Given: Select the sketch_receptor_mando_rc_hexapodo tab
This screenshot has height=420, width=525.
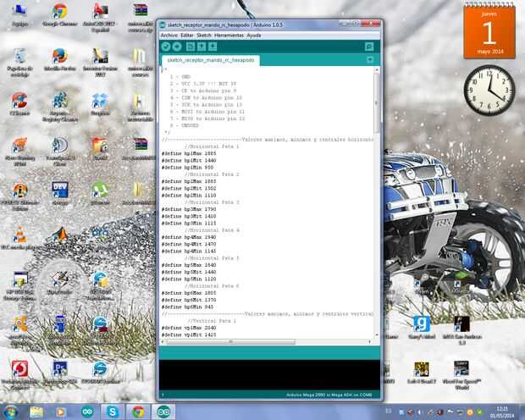Looking at the screenshot, I should [211, 60].
